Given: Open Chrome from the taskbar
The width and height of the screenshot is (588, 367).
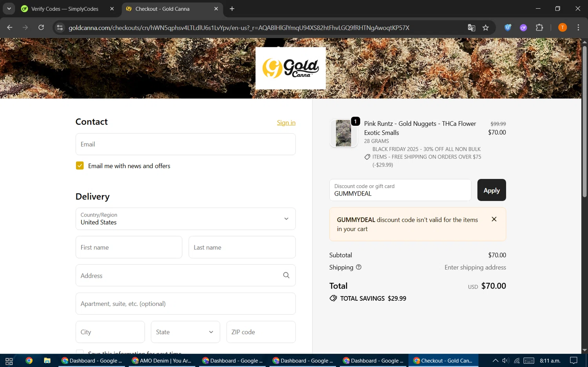Looking at the screenshot, I should click(x=29, y=361).
